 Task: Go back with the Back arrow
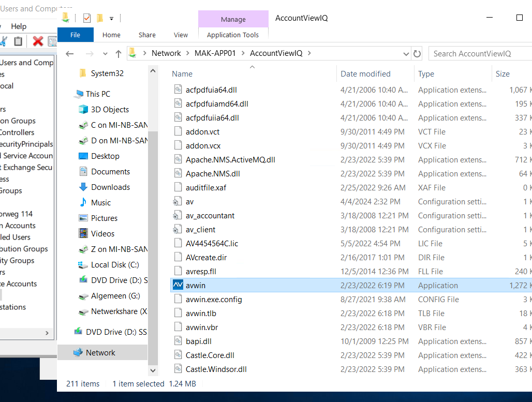(x=69, y=54)
